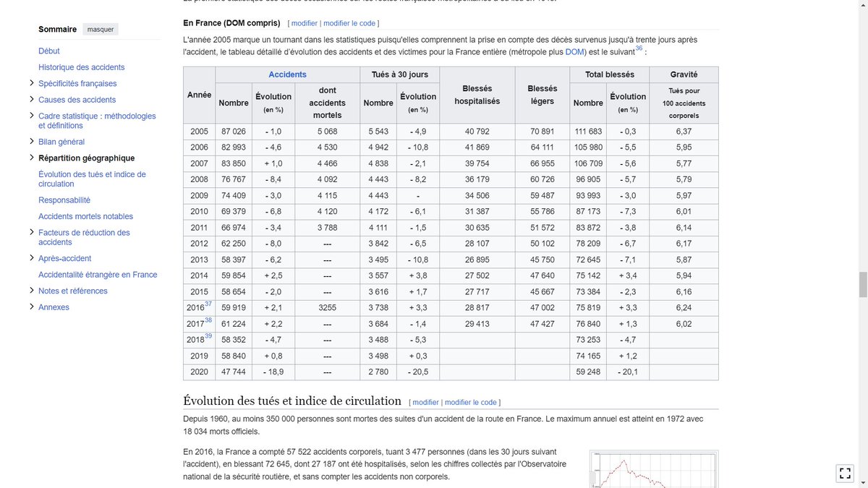The image size is (868, 488).
Task: Click year 2010 row label
Action: 200,211
